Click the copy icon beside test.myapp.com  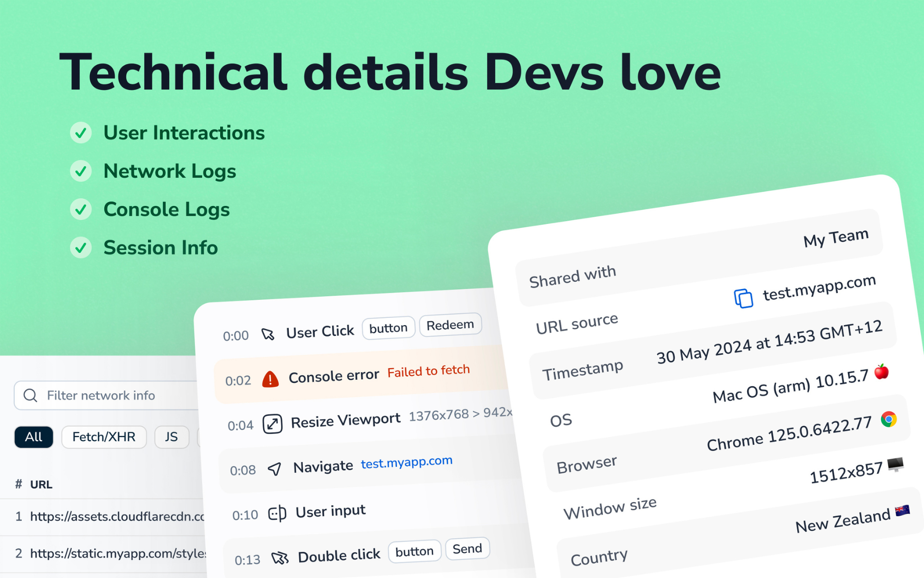pos(743,298)
